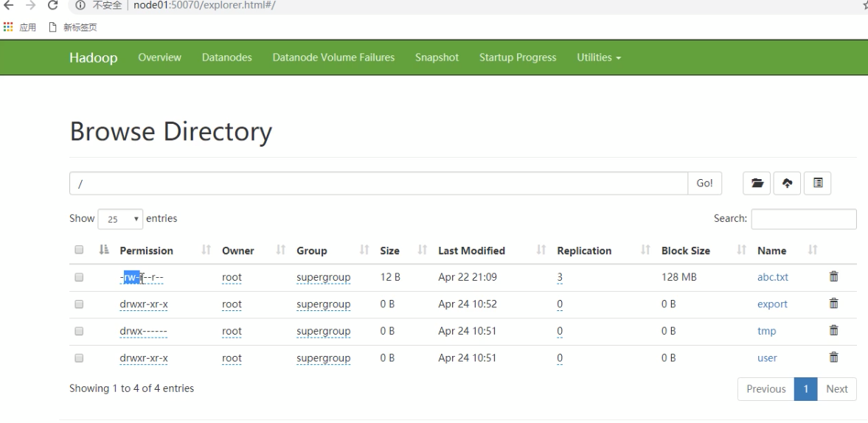868x423 pixels.
Task: Sort by Replication column arrows
Action: 645,250
